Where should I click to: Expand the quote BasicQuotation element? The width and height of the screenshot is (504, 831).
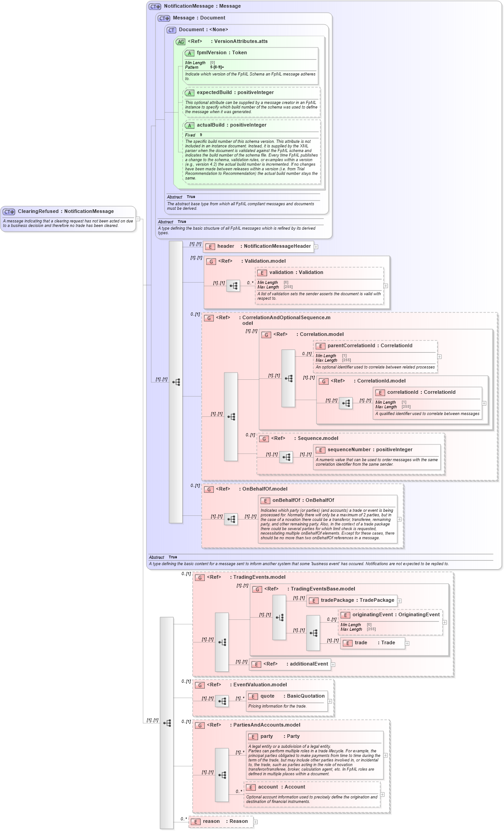pyautogui.click(x=330, y=701)
